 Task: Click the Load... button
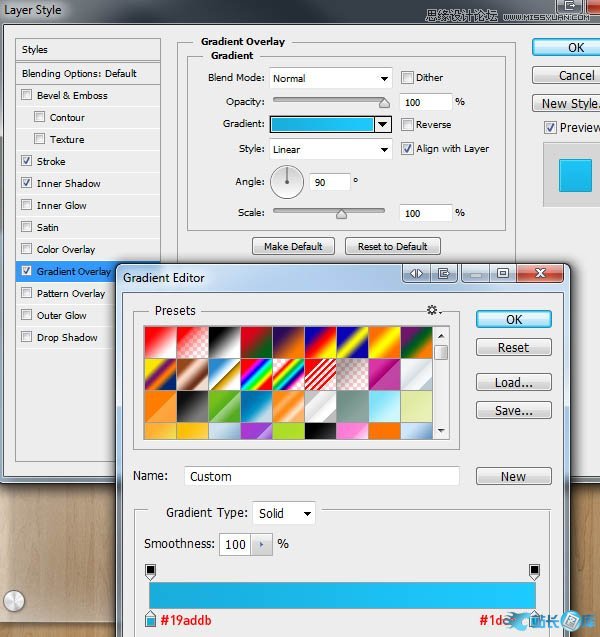pos(513,383)
